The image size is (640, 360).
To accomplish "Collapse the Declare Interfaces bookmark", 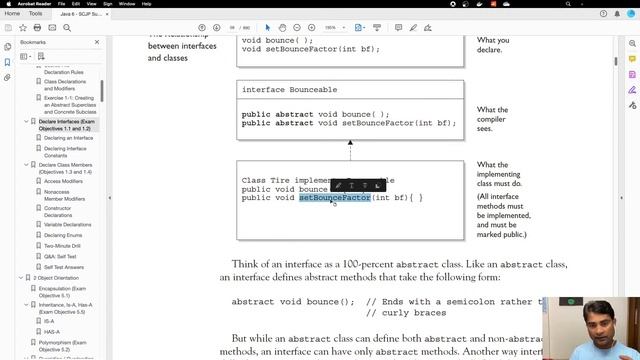I will point(26,122).
